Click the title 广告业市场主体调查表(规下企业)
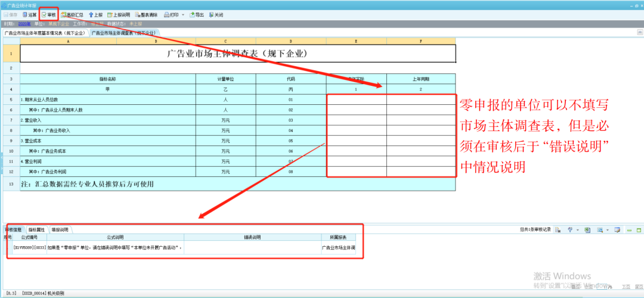 point(238,54)
